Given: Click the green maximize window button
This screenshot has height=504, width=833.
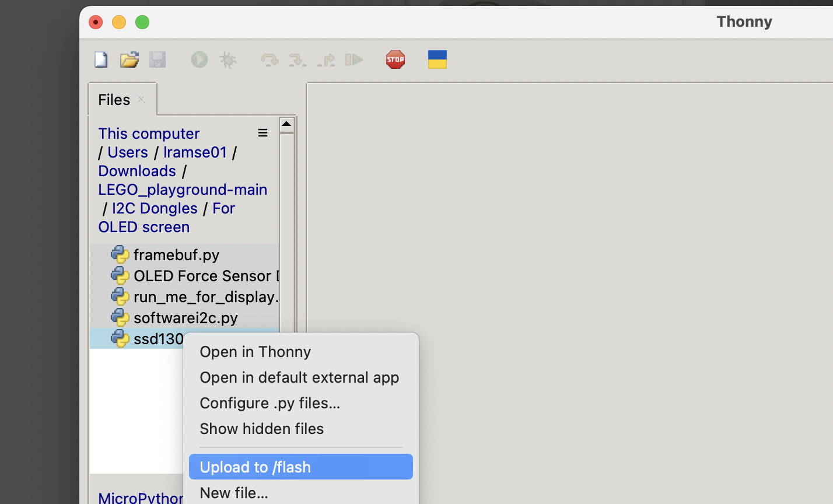Looking at the screenshot, I should (142, 22).
